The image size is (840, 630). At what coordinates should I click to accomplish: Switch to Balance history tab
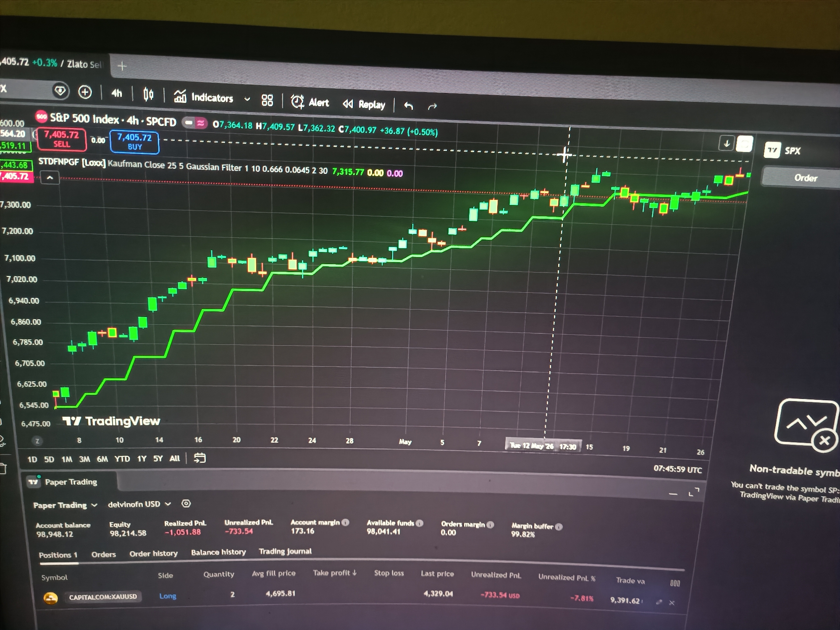[x=218, y=552]
